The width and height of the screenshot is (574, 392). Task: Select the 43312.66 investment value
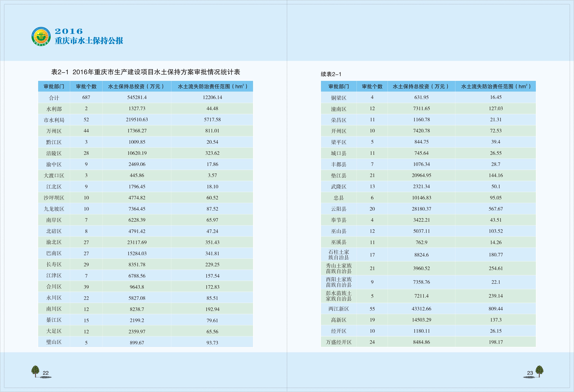(421, 309)
